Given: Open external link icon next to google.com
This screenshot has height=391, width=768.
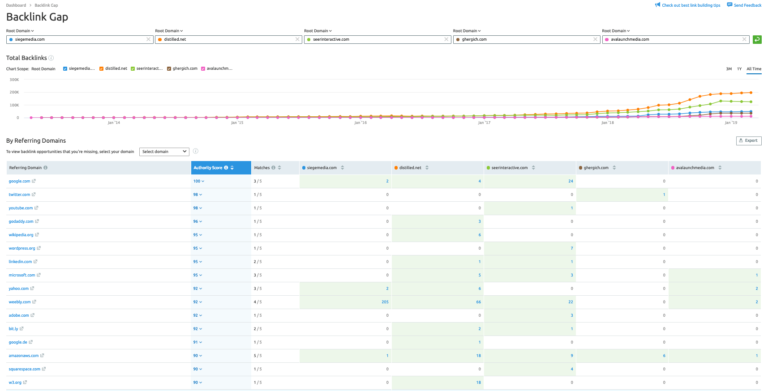Looking at the screenshot, I should pos(34,181).
